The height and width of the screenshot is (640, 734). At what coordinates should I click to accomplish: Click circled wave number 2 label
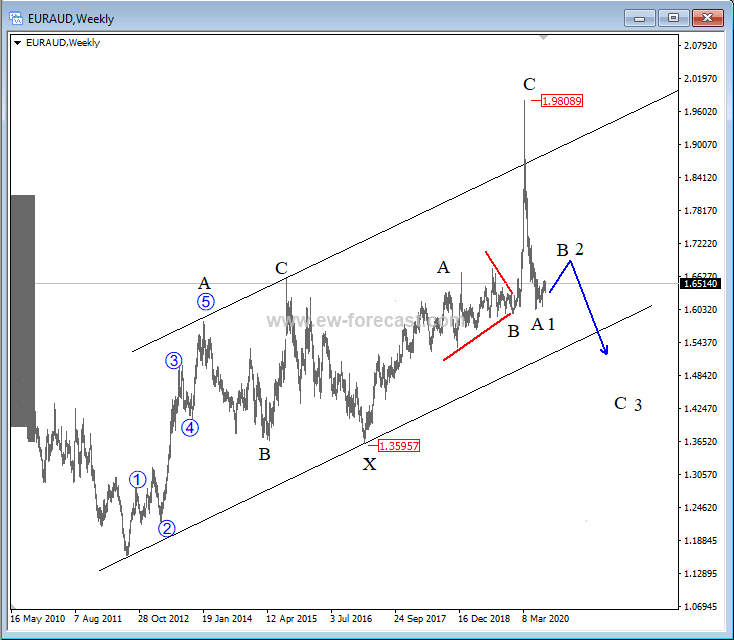pyautogui.click(x=167, y=528)
